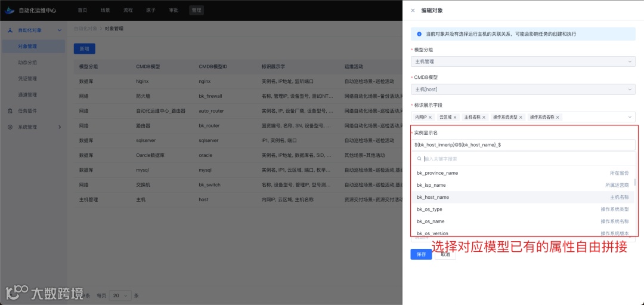Click the 系统管理 gear icon
This screenshot has width=644, height=305.
(10, 127)
